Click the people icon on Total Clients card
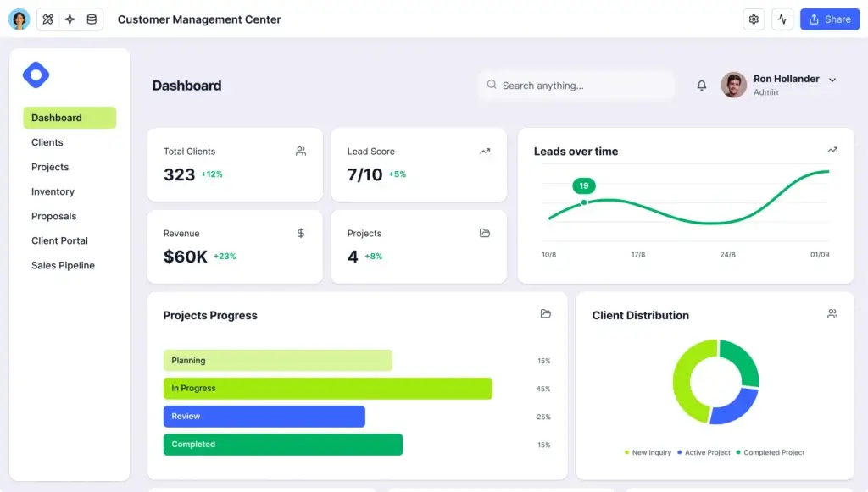Image resolution: width=868 pixels, height=492 pixels. (x=300, y=151)
